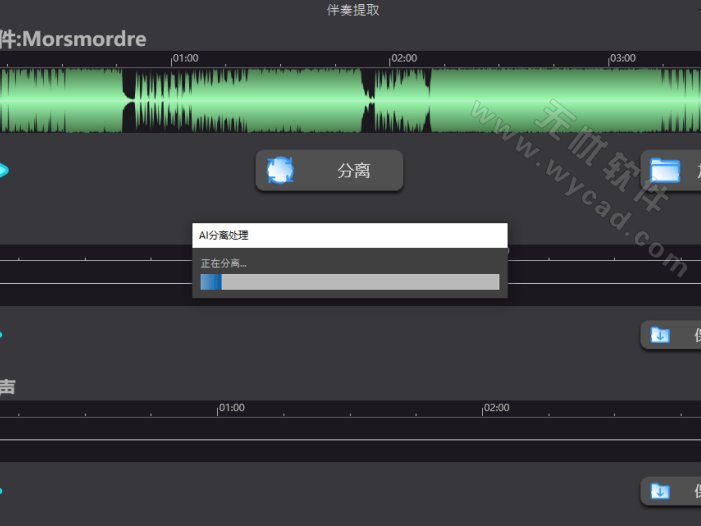Click the blue circular arrows separate icon
Viewport: 701px width, 526px height.
(x=280, y=170)
